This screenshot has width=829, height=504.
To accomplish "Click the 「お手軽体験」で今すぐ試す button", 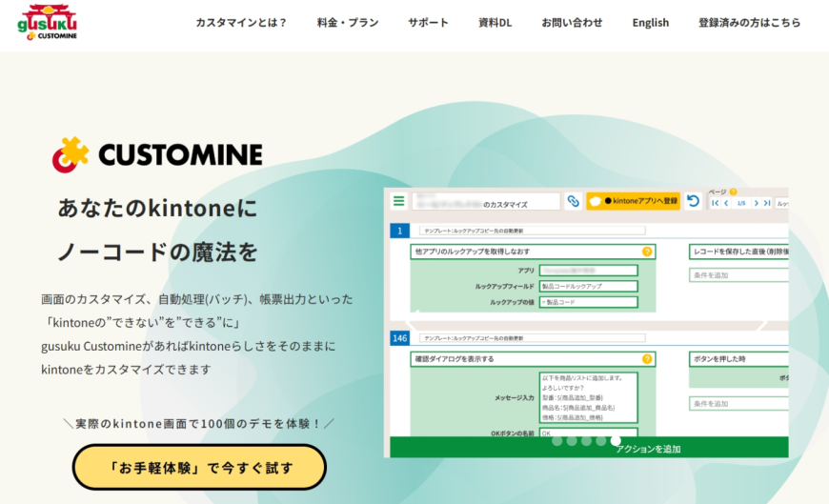I will [199, 468].
